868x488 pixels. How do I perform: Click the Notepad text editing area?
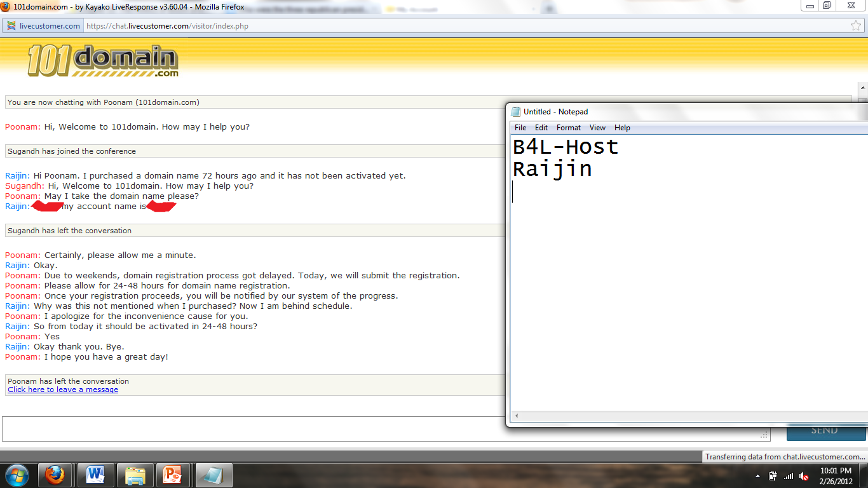coord(689,273)
